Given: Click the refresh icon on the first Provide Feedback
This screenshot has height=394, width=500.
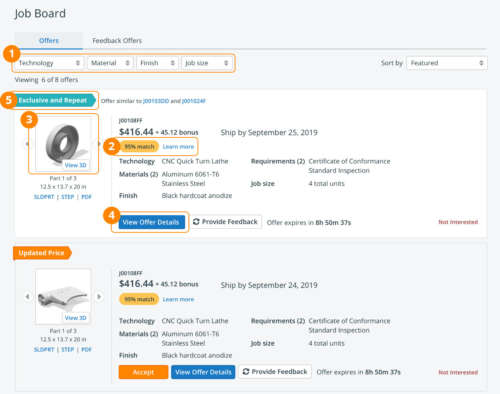Looking at the screenshot, I should [196, 222].
